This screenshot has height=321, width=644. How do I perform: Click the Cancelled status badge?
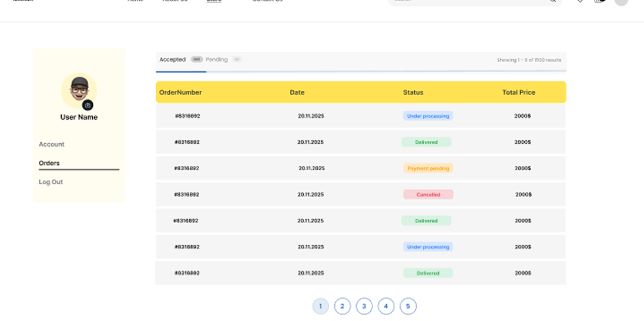point(428,194)
